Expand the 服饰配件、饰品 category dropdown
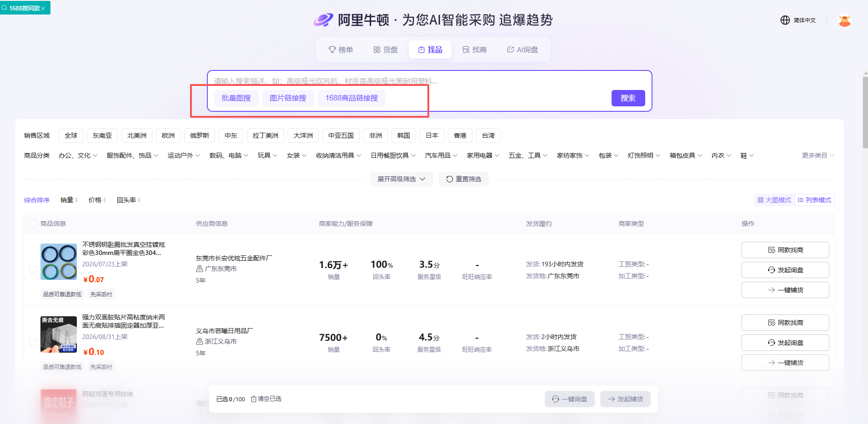The width and height of the screenshot is (868, 424). point(132,155)
